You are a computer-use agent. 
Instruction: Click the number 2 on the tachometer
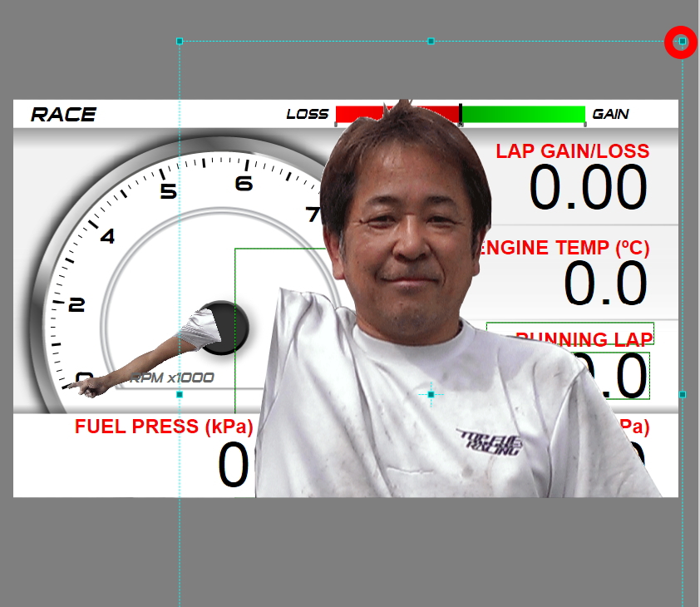pos(76,305)
